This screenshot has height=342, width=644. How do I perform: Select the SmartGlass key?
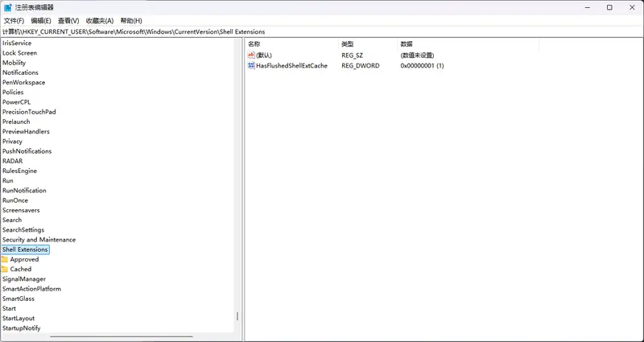[19, 299]
